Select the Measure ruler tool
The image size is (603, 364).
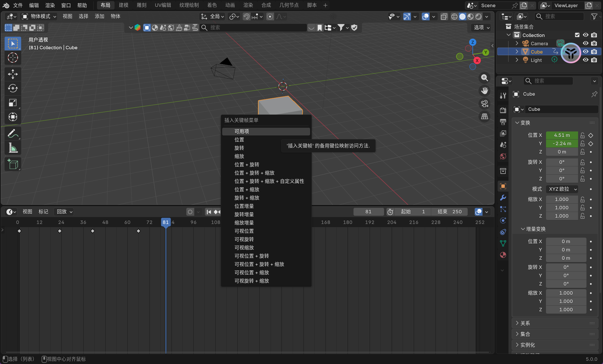[13, 148]
